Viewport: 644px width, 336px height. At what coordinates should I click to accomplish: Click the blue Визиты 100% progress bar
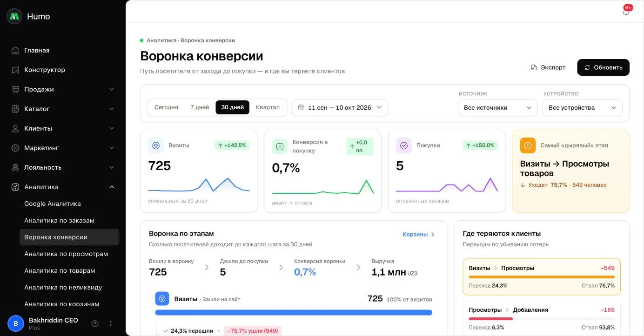point(294,313)
